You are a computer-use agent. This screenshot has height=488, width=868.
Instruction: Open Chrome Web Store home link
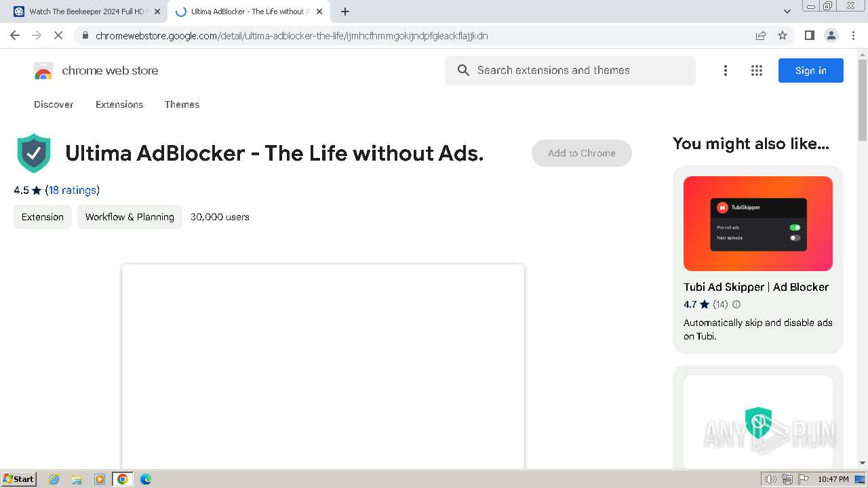click(x=110, y=70)
